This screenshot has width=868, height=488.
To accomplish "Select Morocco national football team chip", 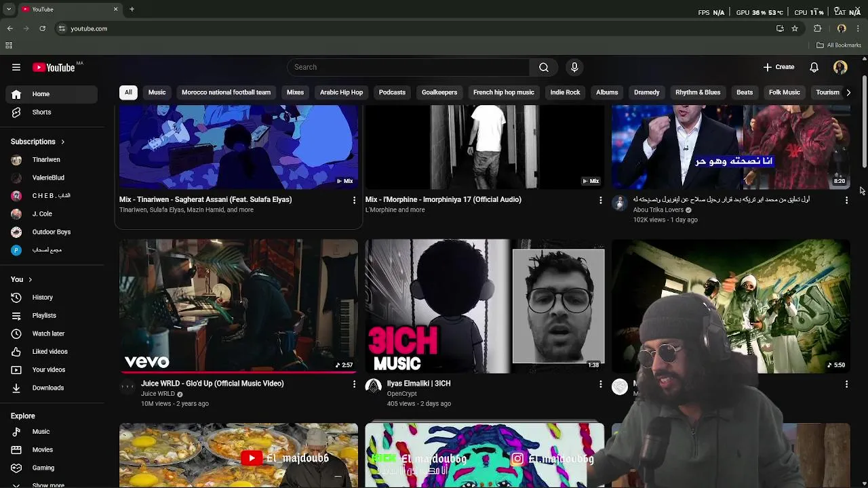I will tap(226, 92).
